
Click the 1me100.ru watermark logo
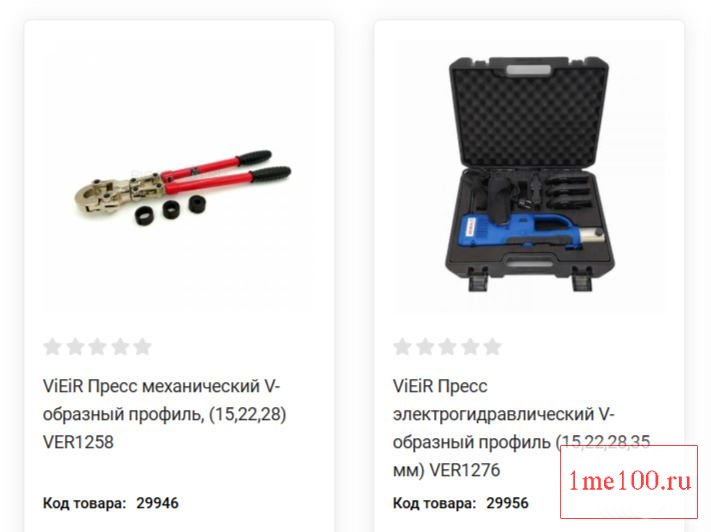tap(629, 482)
